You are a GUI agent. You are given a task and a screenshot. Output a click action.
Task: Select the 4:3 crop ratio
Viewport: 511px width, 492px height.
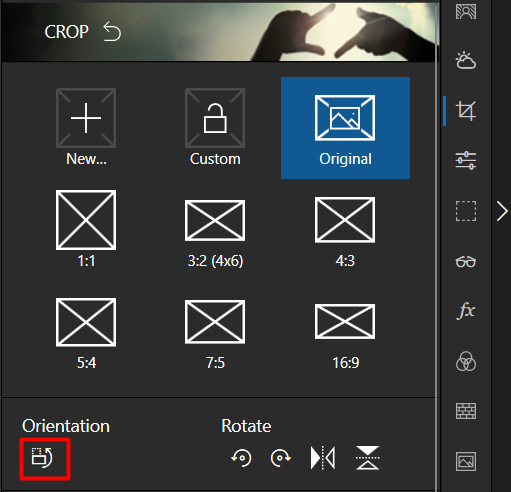pyautogui.click(x=345, y=232)
